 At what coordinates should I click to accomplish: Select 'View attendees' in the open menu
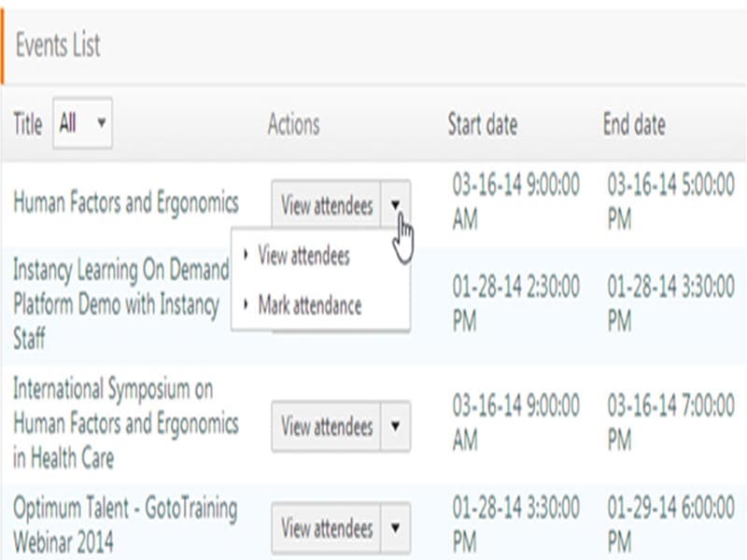[303, 257]
